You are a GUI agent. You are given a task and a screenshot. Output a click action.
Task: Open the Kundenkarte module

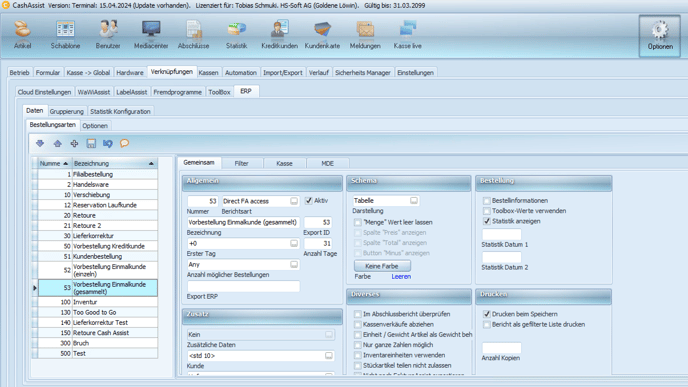[x=322, y=34]
